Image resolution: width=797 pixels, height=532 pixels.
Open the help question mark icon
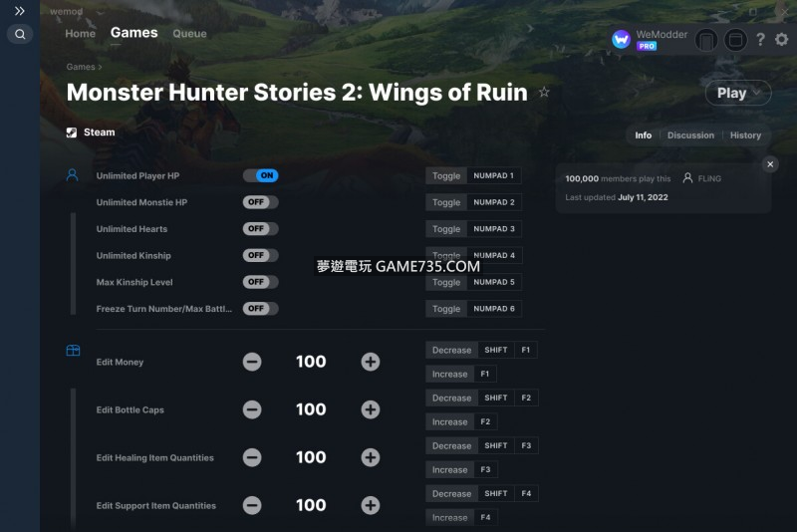[760, 39]
